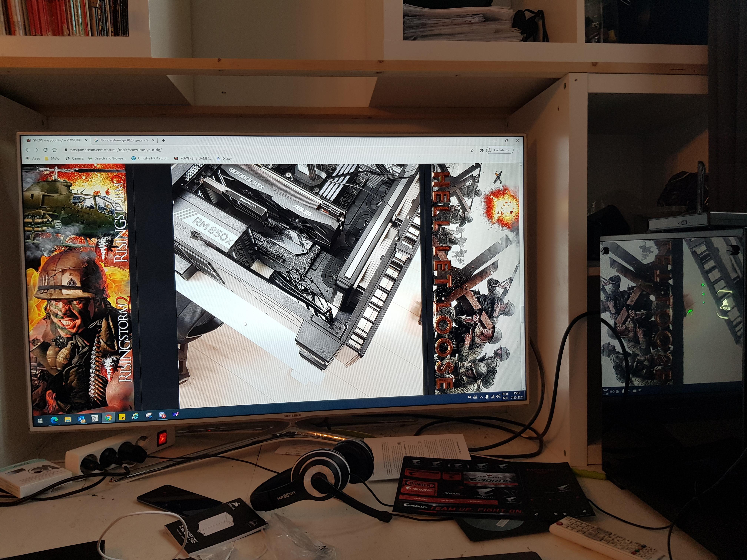Click the network Wi-Fi tray icon
The width and height of the screenshot is (747, 560).
[493, 397]
